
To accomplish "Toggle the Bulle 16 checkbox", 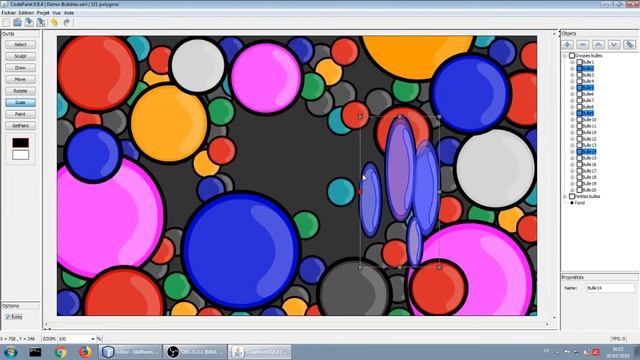I will pyautogui.click(x=580, y=164).
